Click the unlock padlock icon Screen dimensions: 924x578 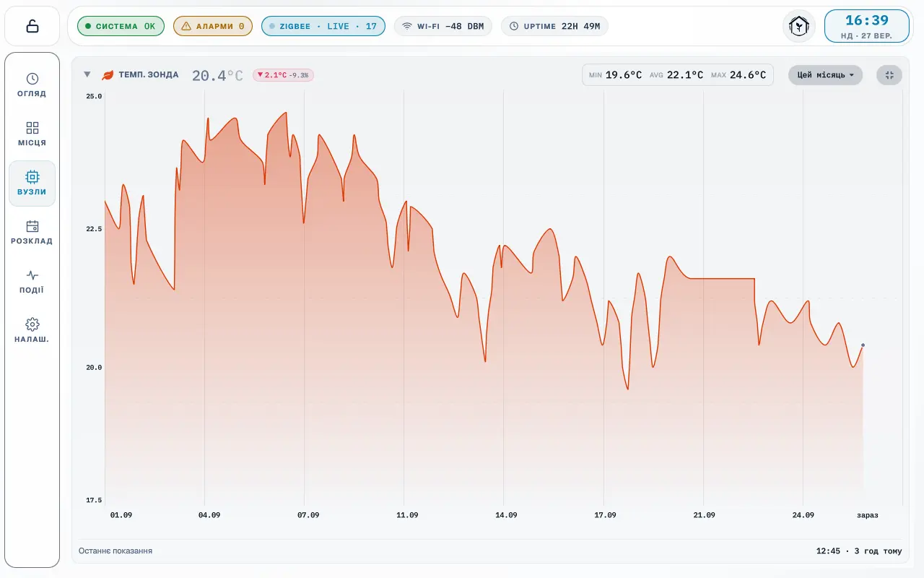point(32,26)
